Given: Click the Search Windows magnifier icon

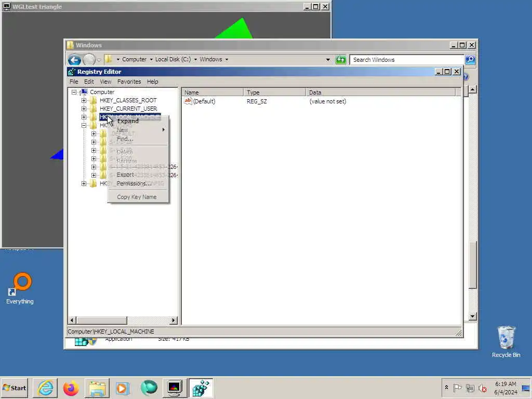Looking at the screenshot, I should (470, 60).
